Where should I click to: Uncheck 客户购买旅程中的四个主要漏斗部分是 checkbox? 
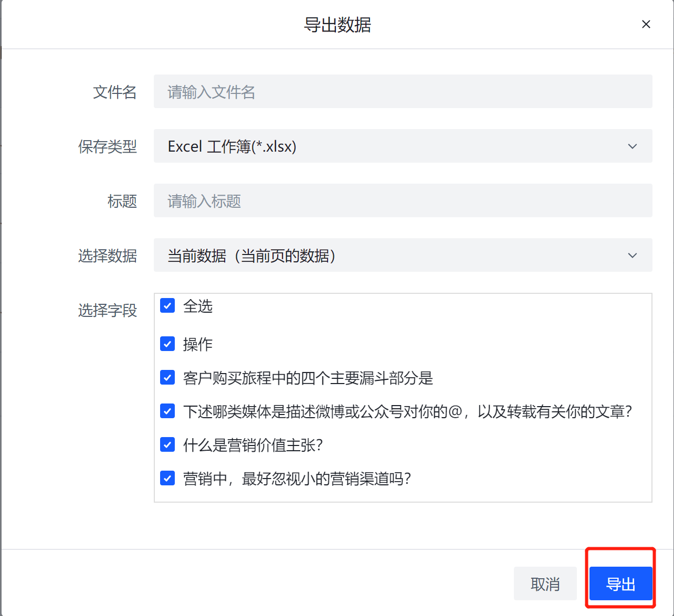(167, 378)
